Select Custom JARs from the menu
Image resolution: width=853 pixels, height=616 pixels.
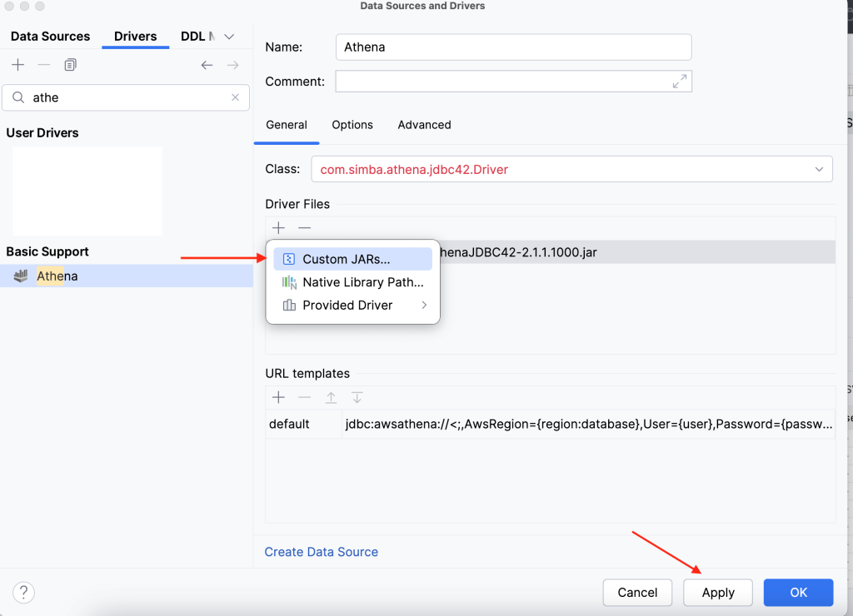(347, 259)
